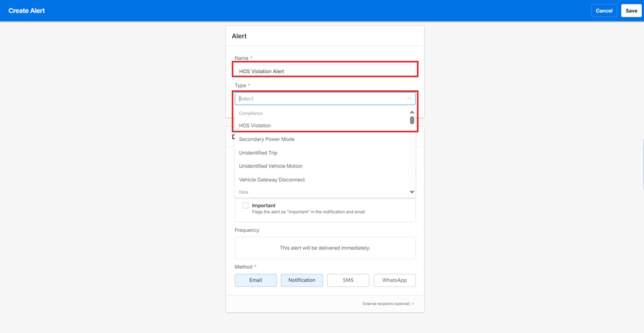Click the Cancel button
The width and height of the screenshot is (644, 333).
pos(604,11)
